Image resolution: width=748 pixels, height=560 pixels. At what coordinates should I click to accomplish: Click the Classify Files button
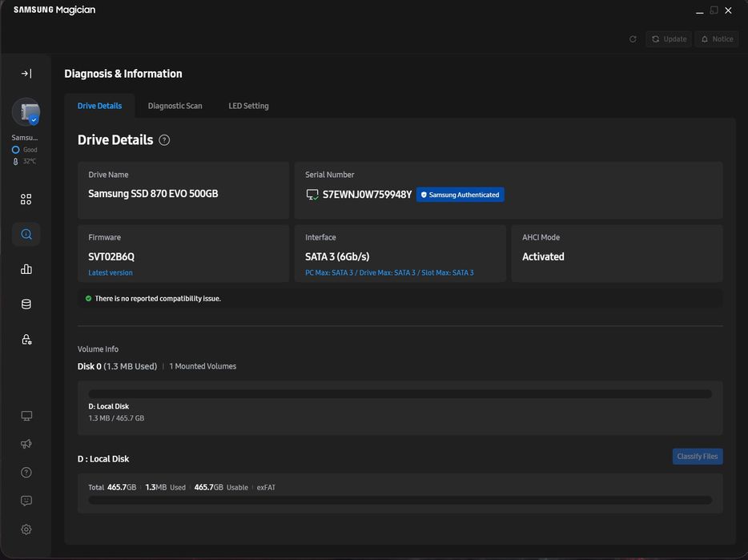[x=697, y=457]
